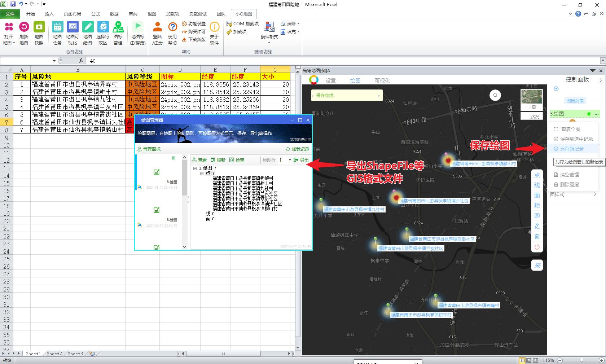
Task: Switch to the 小O地图 ribbon tab
Action: [x=243, y=14]
